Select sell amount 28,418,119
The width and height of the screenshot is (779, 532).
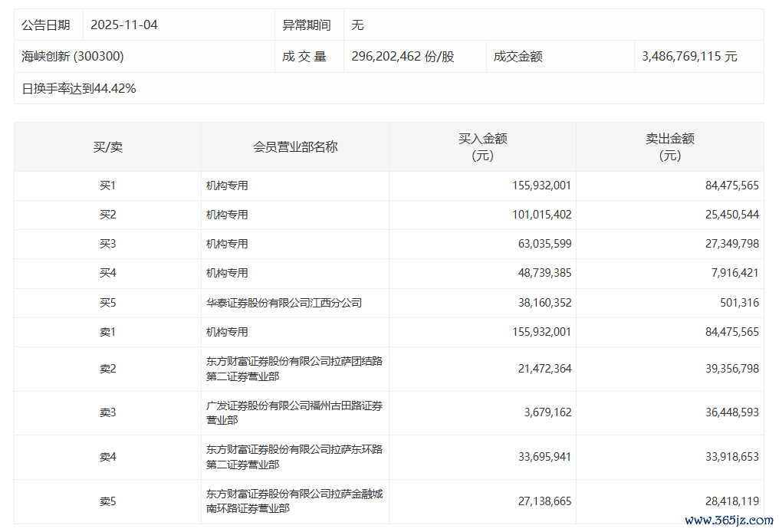[731, 501]
